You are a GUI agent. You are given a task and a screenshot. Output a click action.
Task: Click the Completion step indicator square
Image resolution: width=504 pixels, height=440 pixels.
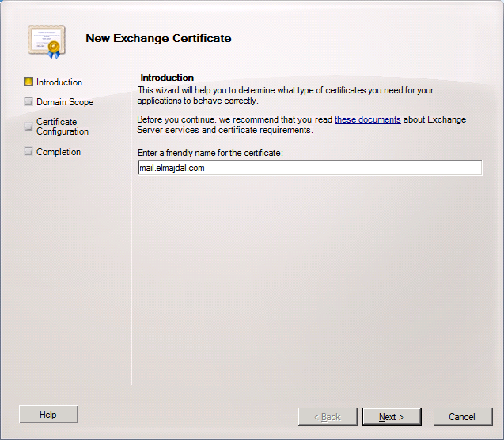28,152
